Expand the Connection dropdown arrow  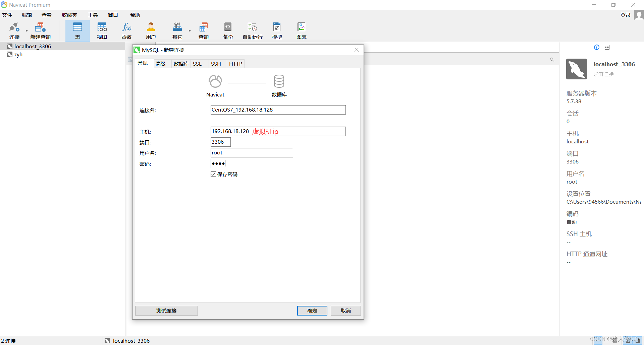coord(26,31)
